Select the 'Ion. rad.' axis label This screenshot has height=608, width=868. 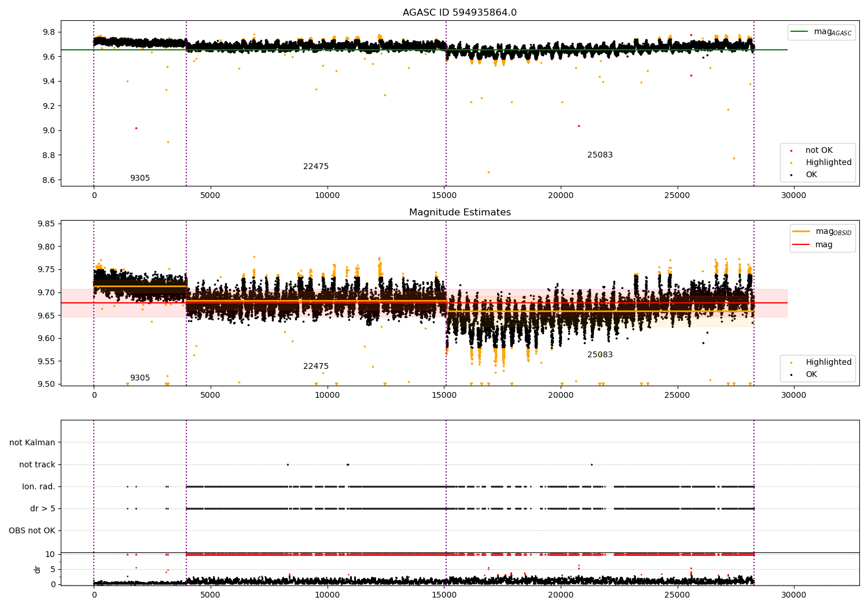[39, 487]
